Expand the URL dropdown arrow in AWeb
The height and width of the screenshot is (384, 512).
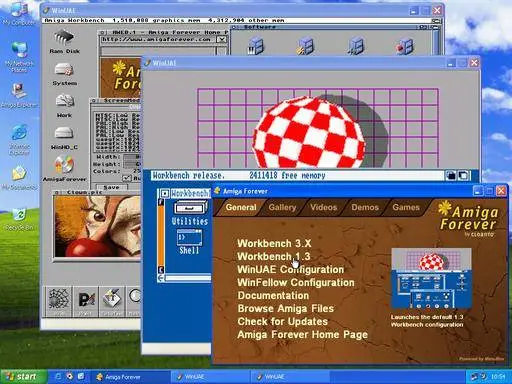click(221, 40)
